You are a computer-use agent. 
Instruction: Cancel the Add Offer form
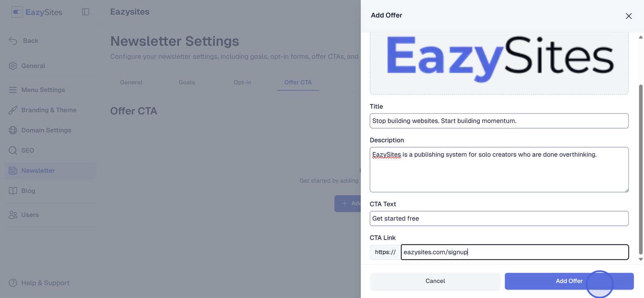435,281
